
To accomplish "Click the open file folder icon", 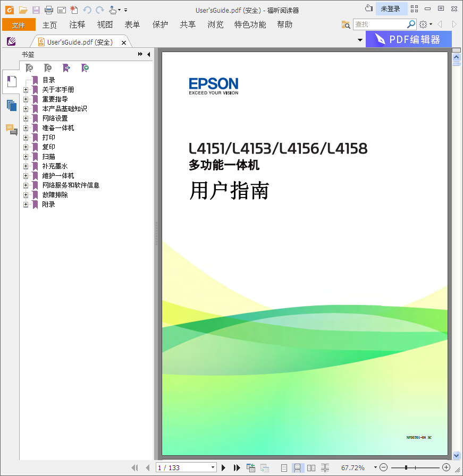I will tap(23, 10).
